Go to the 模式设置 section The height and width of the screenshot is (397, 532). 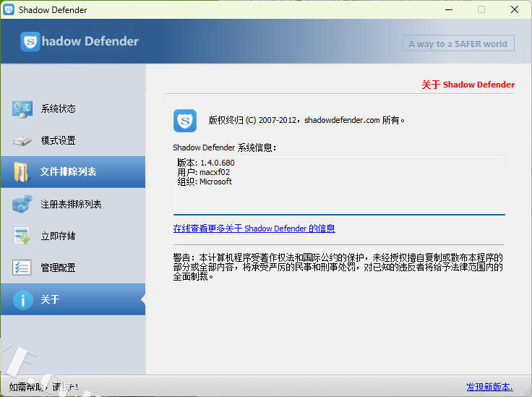coord(73,140)
